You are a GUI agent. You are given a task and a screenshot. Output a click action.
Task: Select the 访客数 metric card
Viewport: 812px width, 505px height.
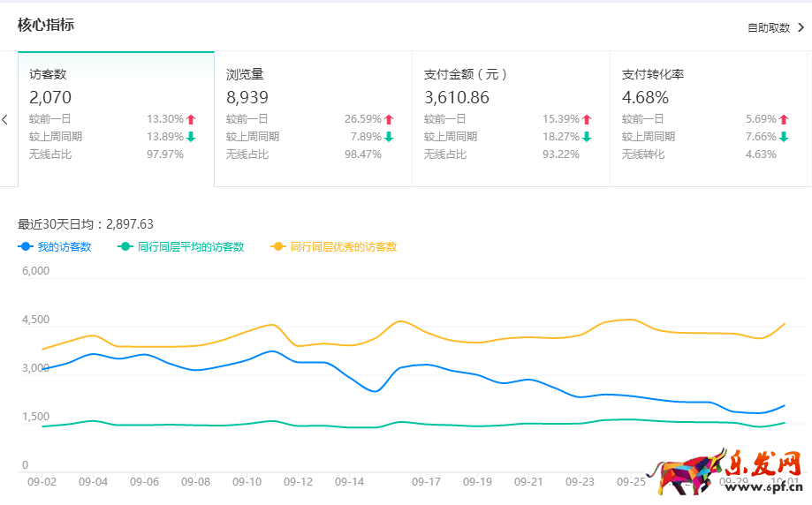(x=116, y=118)
